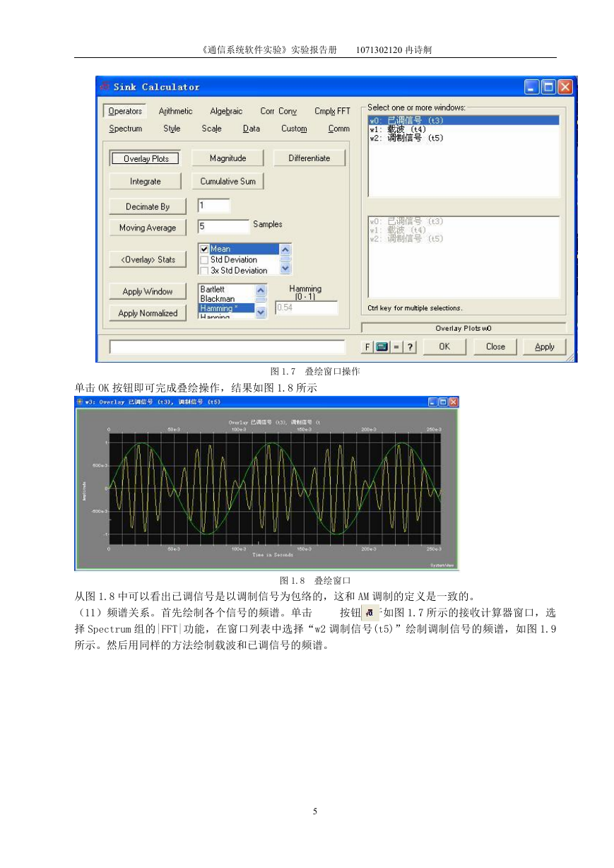Open the Algebraic tab

pyautogui.click(x=226, y=111)
